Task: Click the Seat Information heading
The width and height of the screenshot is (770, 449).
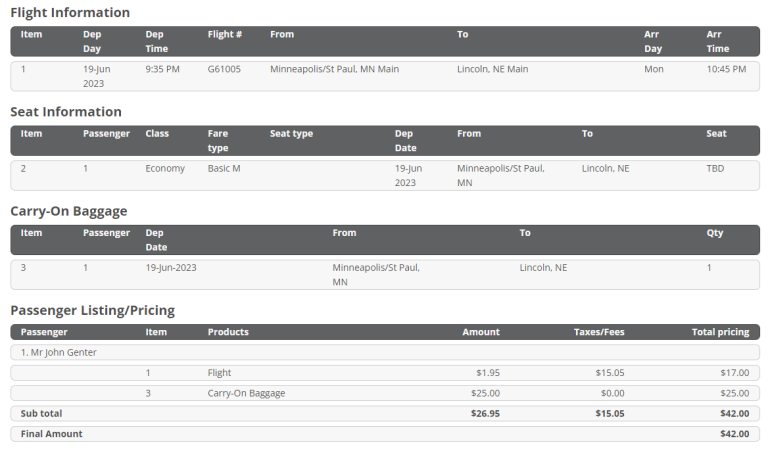Action: point(66,112)
